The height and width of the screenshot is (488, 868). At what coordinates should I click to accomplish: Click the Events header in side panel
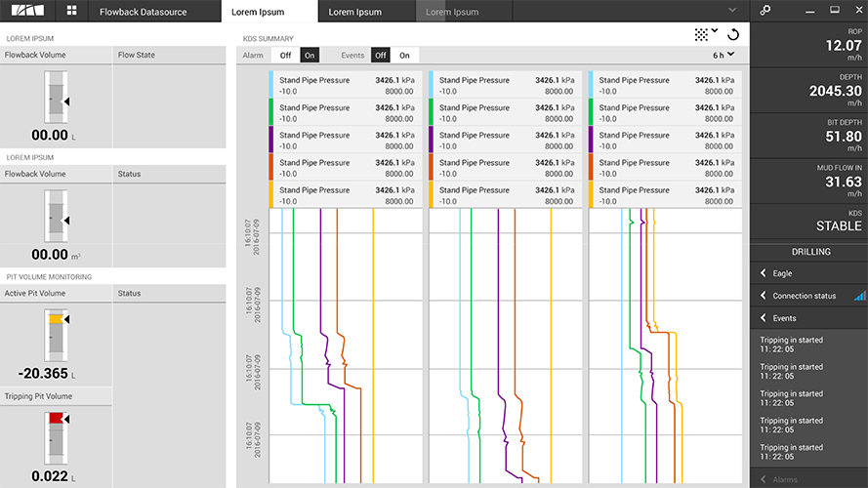point(784,318)
